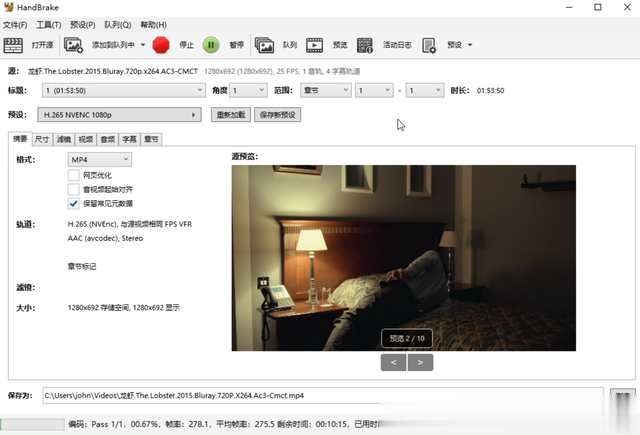Open the Queue stacked images icon
The height and width of the screenshot is (435, 640).
click(264, 45)
